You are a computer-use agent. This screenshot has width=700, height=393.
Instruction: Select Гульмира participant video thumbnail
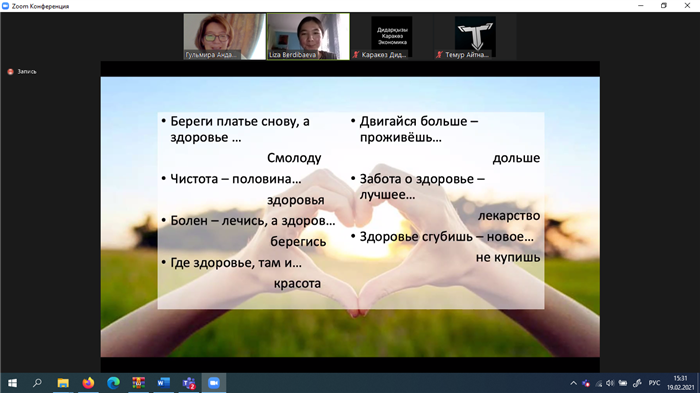pyautogui.click(x=225, y=36)
